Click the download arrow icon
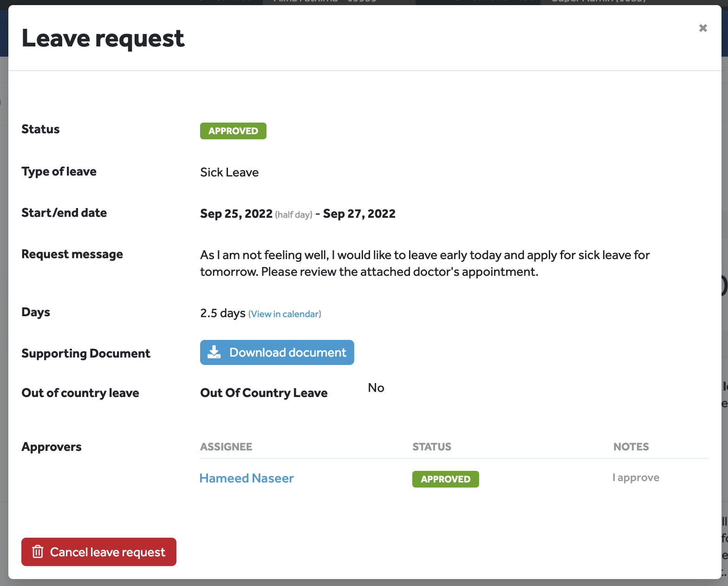 pos(214,352)
